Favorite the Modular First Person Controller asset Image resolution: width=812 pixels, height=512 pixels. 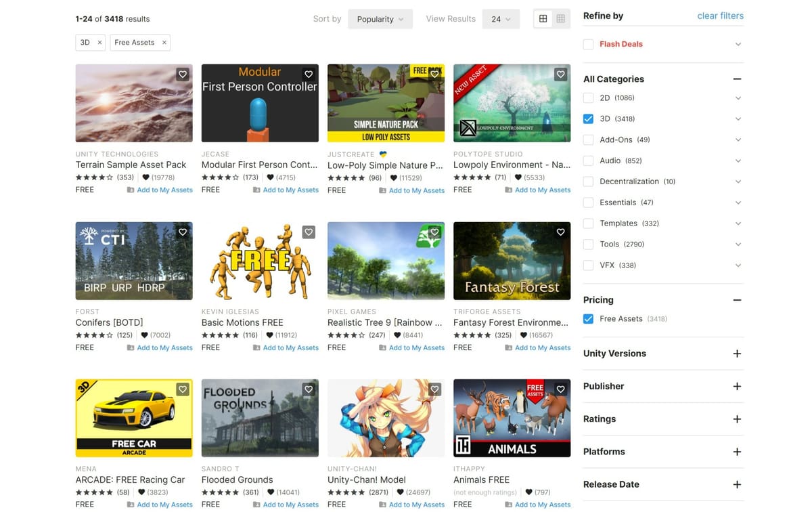309,74
